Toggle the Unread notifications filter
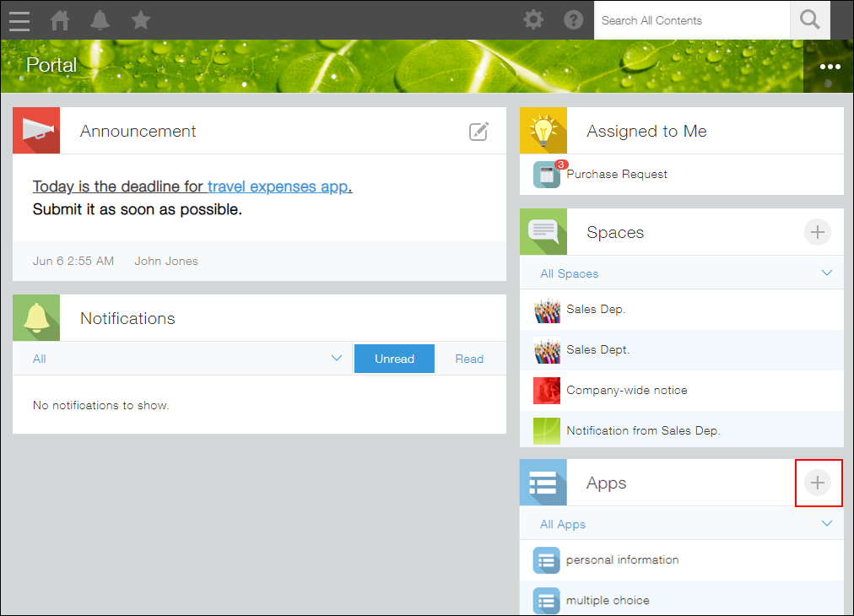The width and height of the screenshot is (854, 616). 394,358
